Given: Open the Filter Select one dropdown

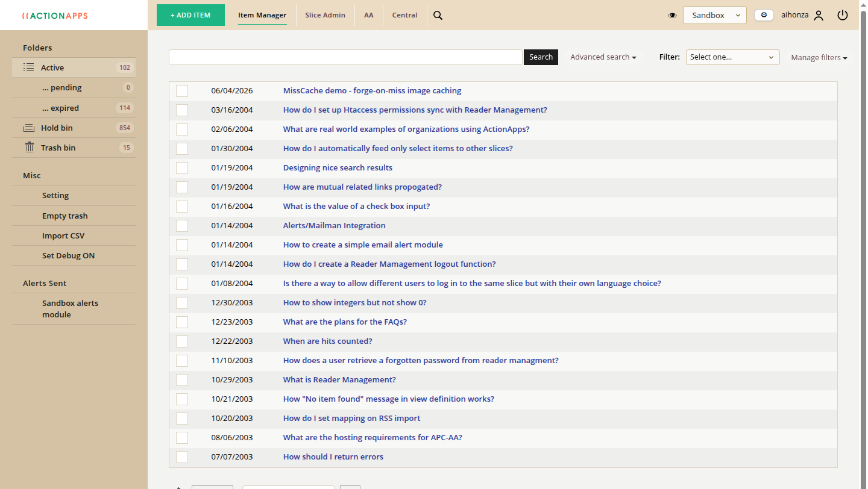Looking at the screenshot, I should pos(732,57).
